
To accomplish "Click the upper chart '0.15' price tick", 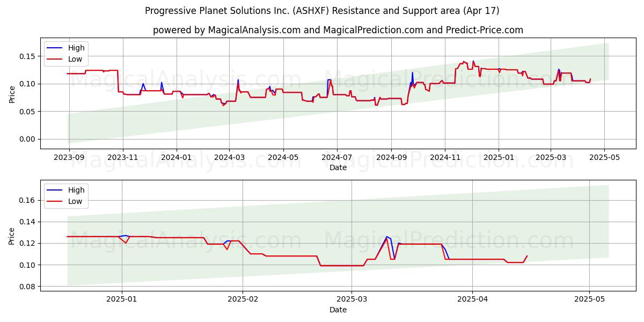I will [28, 56].
